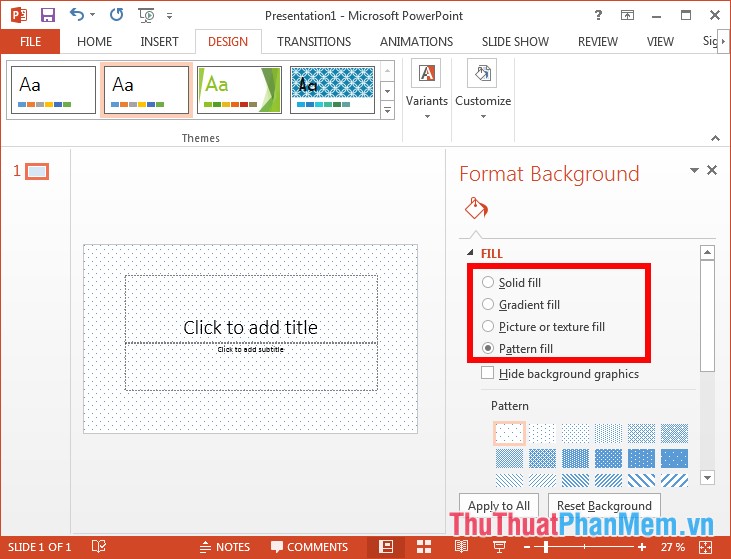
Task: Expand the full Themes gallery
Action: [x=387, y=110]
